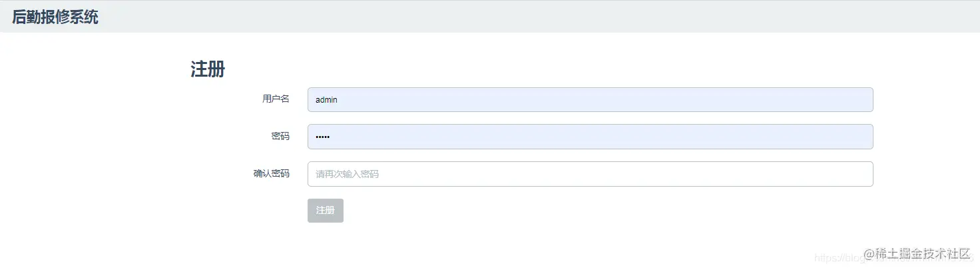Place cursor on the admin text

(326, 99)
